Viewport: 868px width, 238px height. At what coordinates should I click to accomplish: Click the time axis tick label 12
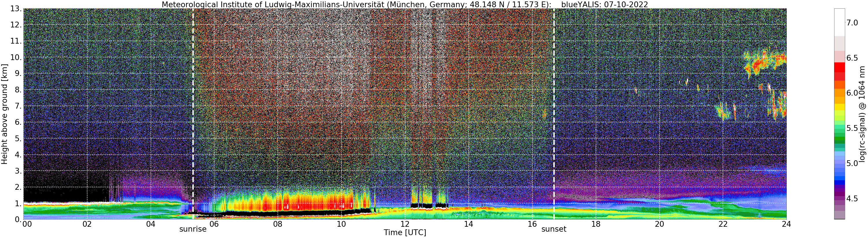tap(405, 224)
